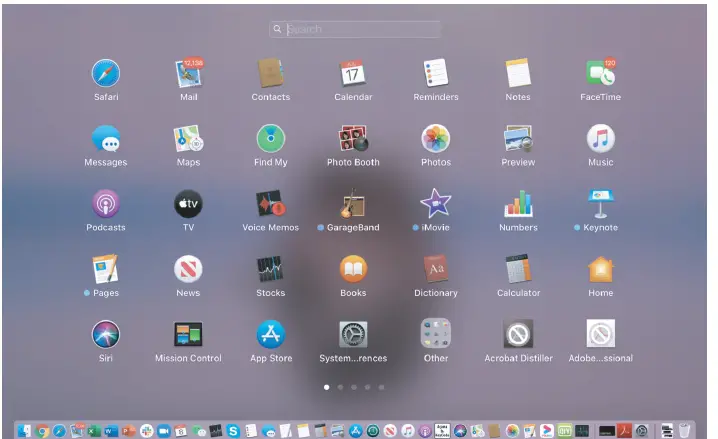Open the Find My app
This screenshot has height=439, width=718.
point(271,138)
